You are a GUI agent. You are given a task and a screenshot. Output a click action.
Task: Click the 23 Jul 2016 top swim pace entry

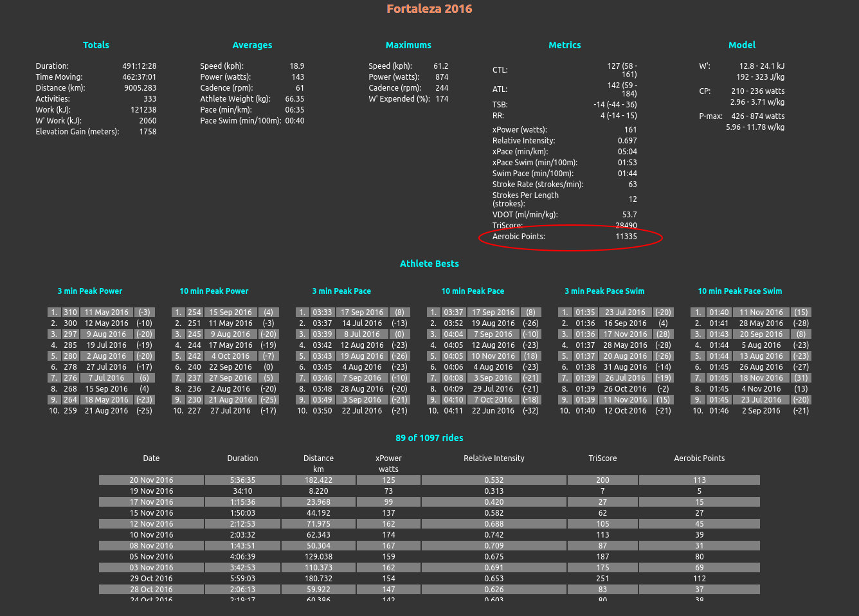point(625,313)
